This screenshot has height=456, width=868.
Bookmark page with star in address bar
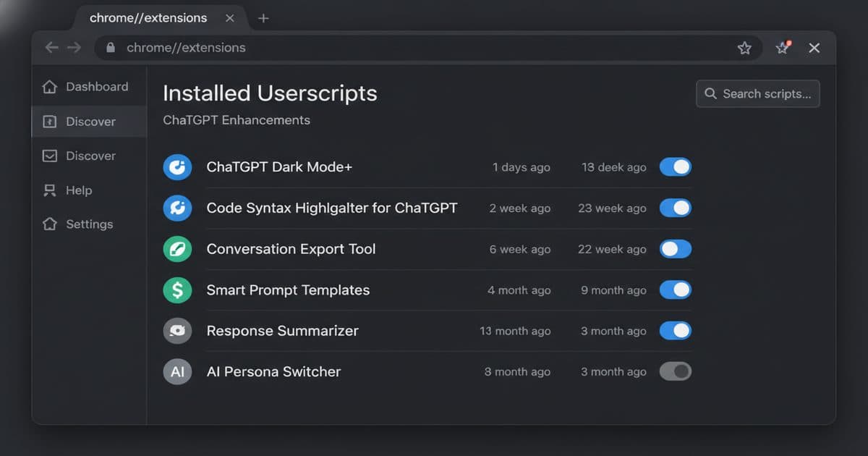pos(744,48)
